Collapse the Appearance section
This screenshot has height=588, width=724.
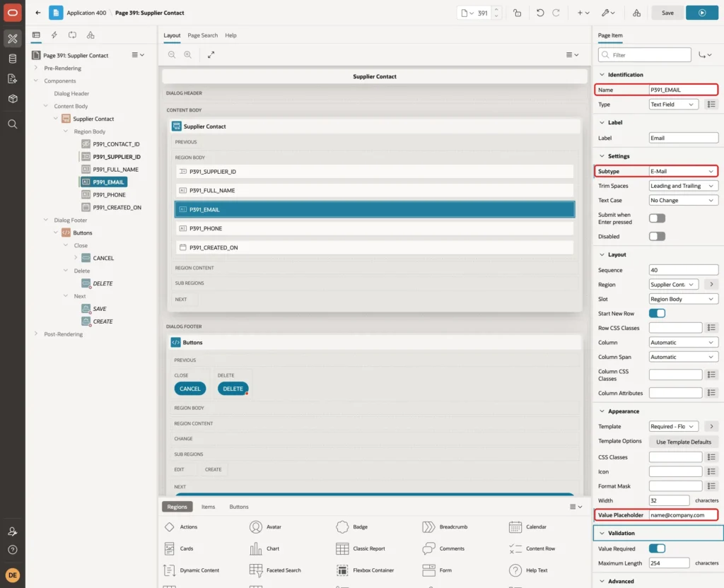(x=602, y=411)
